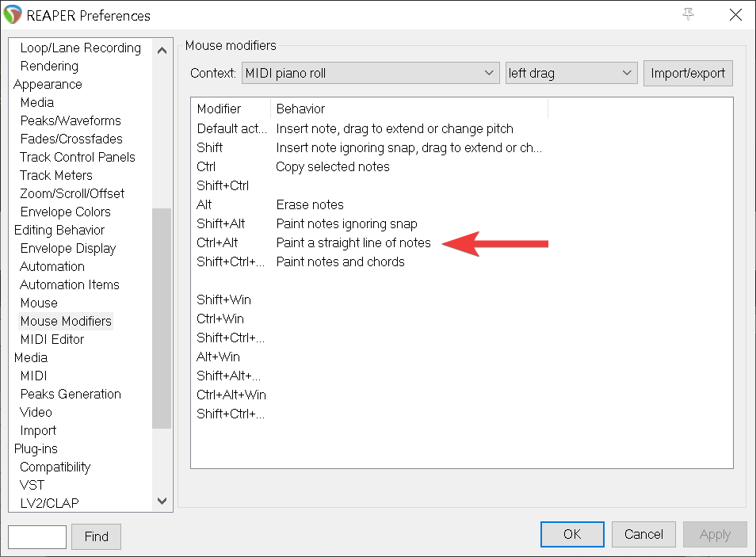Open the left drag dropdown

coord(571,73)
